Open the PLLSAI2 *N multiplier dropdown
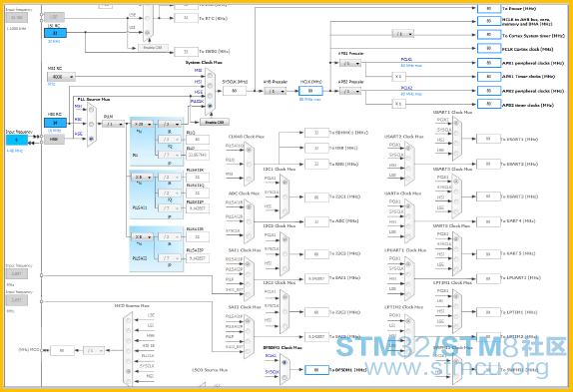 (x=142, y=236)
